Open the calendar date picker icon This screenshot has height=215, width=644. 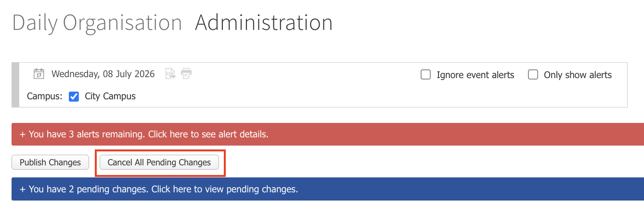(x=39, y=74)
